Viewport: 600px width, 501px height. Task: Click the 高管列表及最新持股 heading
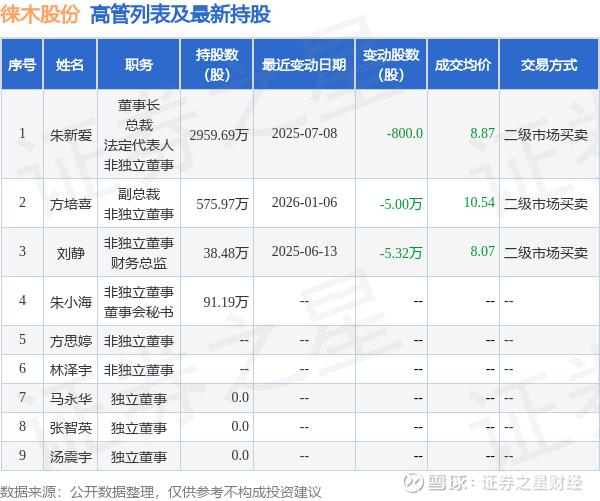[x=180, y=15]
